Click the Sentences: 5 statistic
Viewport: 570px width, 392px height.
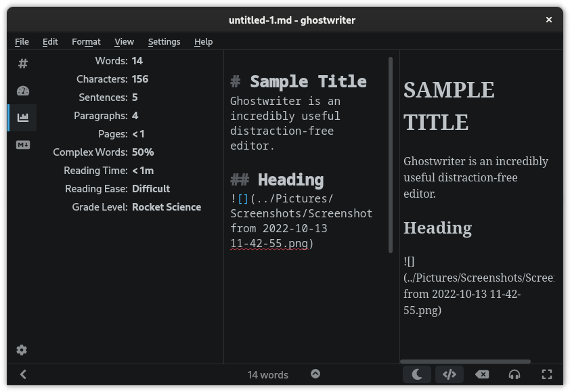108,97
